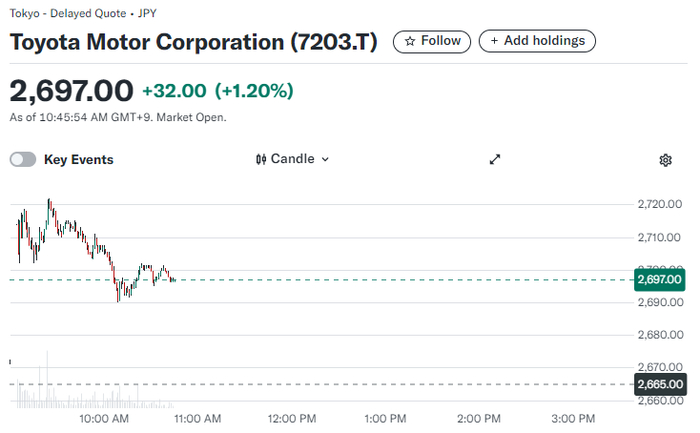Select the 3:00 PM time axis label
Image resolution: width=700 pixels, height=433 pixels.
click(573, 418)
